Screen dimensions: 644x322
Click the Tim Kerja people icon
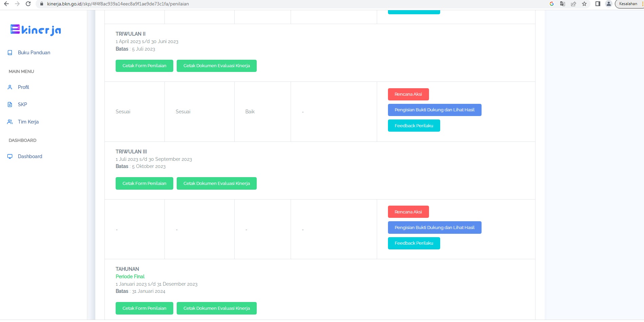(10, 122)
